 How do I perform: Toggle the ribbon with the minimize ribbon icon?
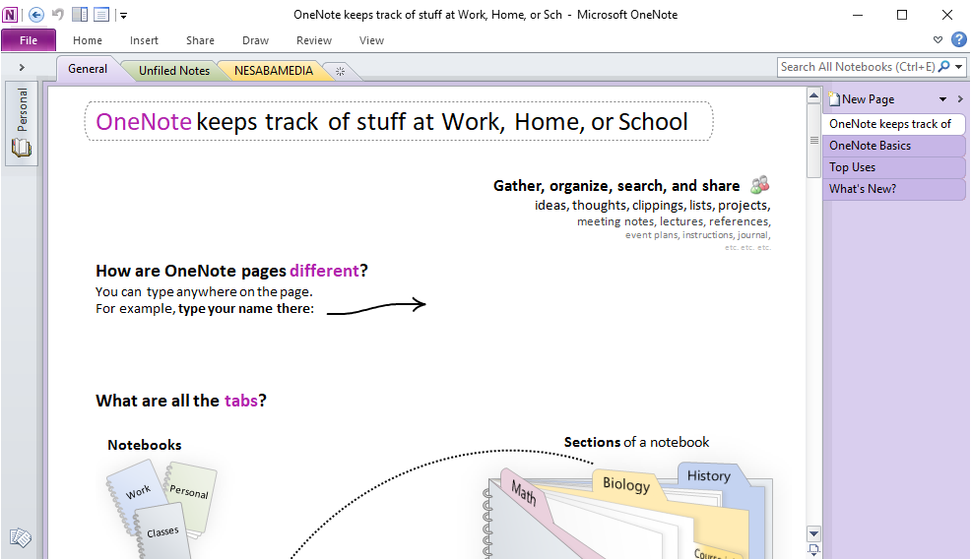tap(939, 40)
